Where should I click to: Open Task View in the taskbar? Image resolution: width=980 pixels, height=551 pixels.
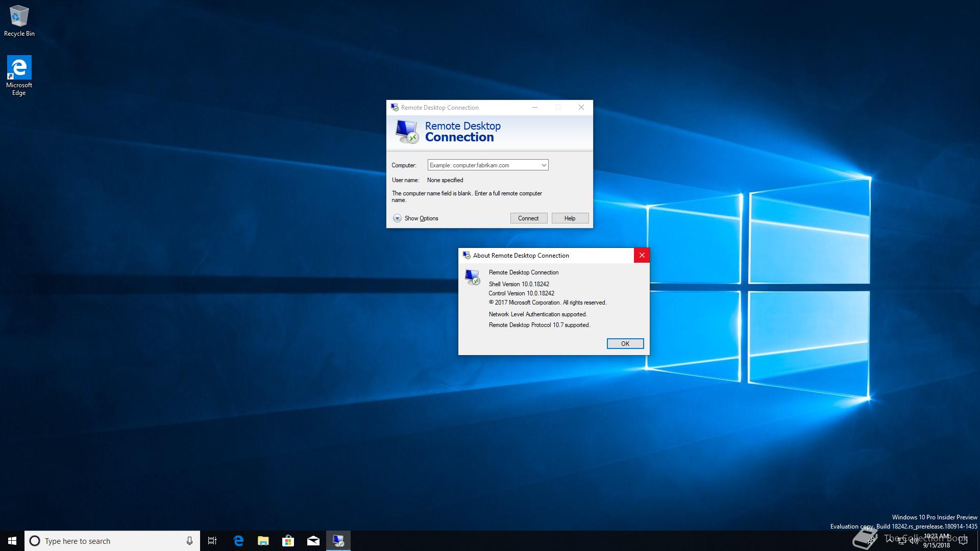(x=212, y=541)
